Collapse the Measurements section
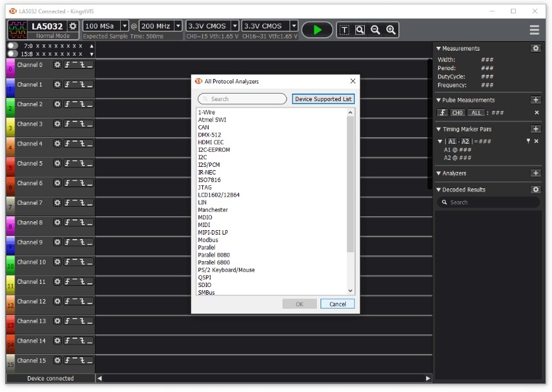 point(438,49)
